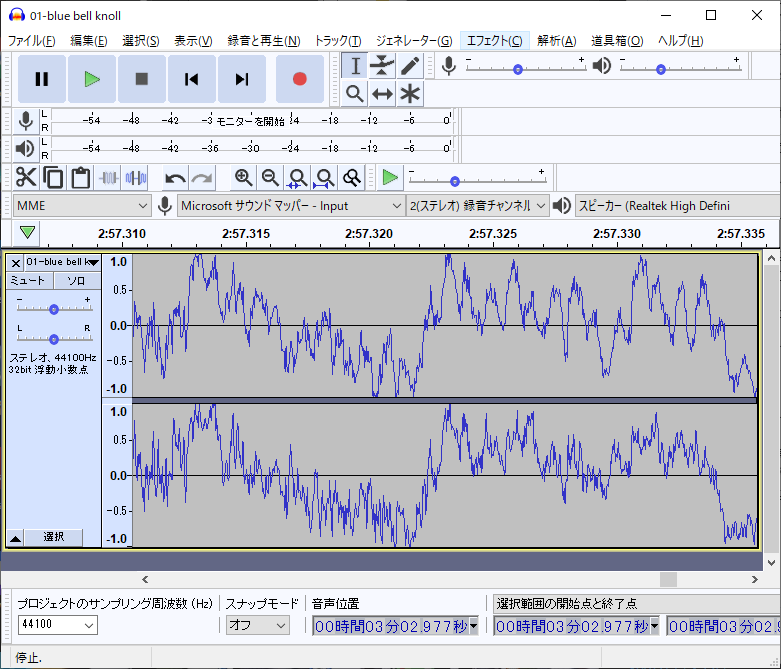The width and height of the screenshot is (781, 669).
Task: Open the 解析(A) menu
Action: click(x=557, y=41)
